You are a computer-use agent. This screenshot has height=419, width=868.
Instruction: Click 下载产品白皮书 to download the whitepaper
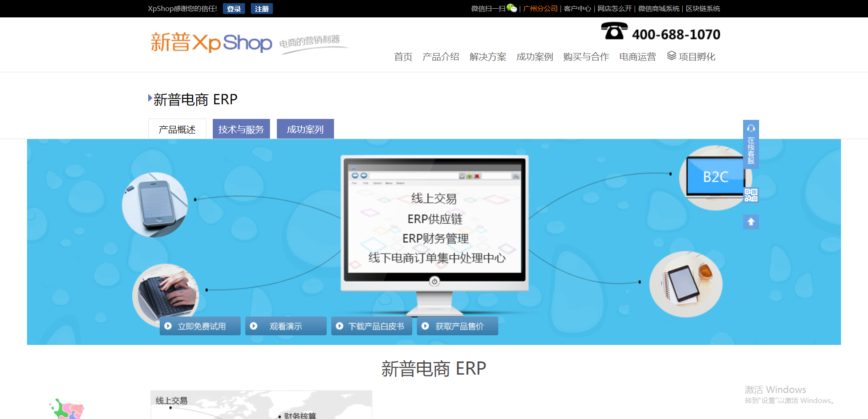pos(372,326)
